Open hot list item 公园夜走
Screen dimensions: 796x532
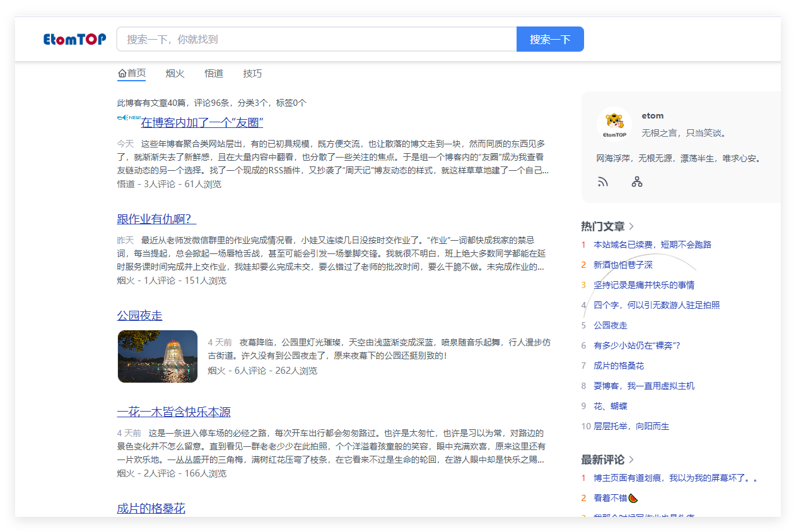(x=611, y=325)
